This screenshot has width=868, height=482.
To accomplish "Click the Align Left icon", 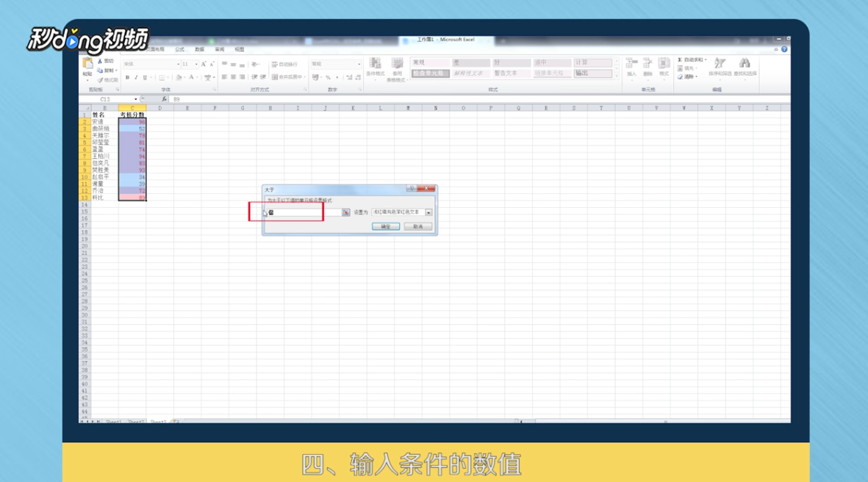I will 224,77.
